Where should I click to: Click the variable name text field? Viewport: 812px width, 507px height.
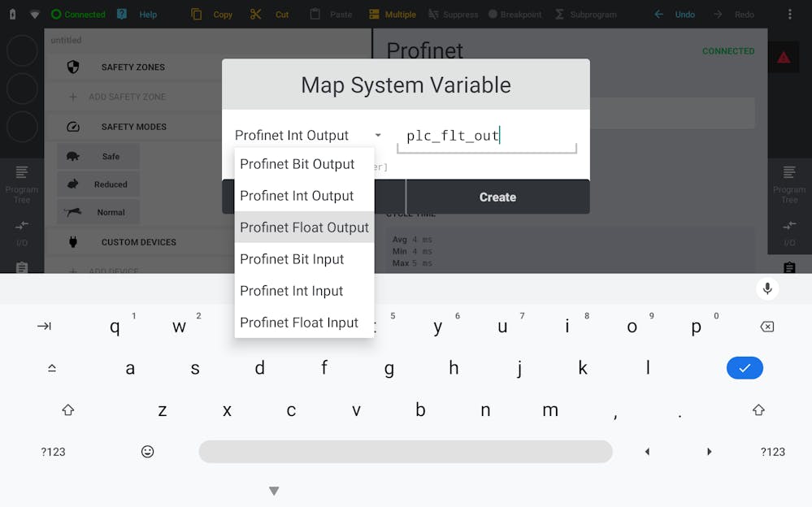click(x=487, y=136)
